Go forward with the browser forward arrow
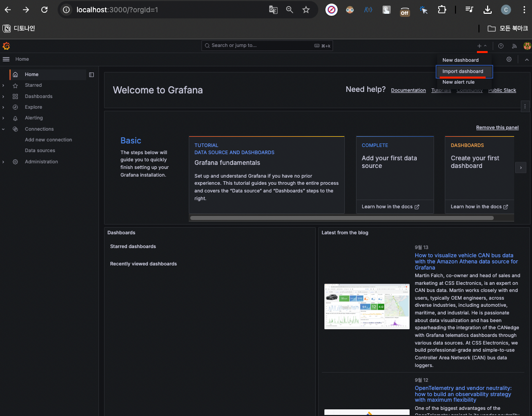This screenshot has height=416, width=532. 26,10
